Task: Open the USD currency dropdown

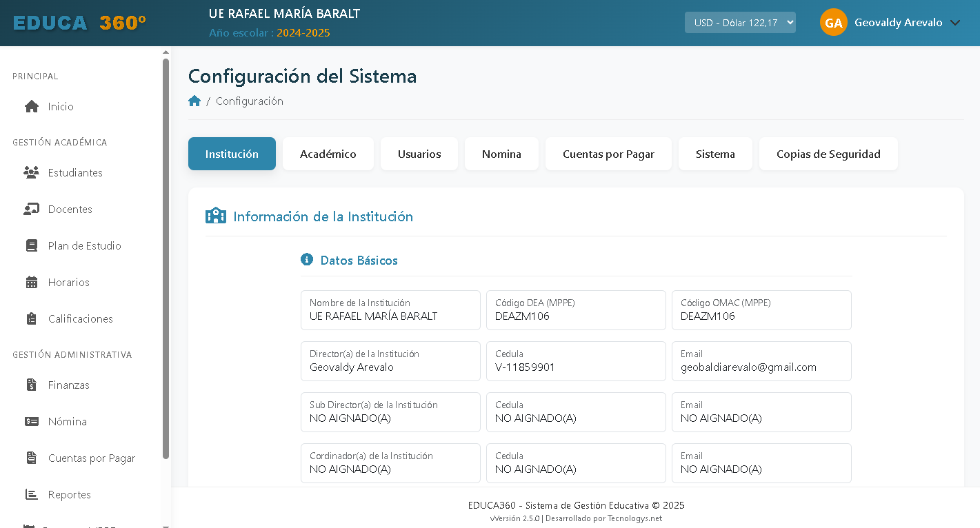Action: (740, 23)
